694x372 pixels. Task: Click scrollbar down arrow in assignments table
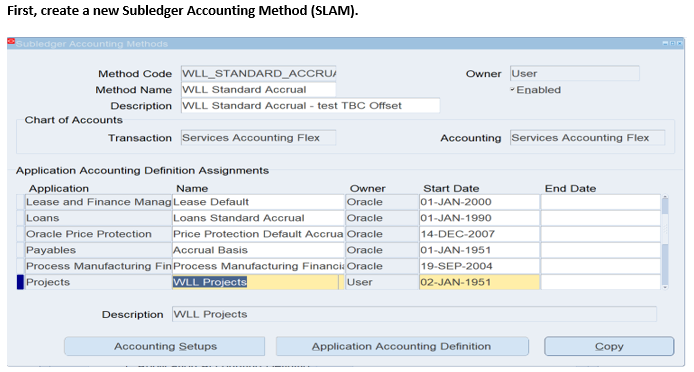665,287
